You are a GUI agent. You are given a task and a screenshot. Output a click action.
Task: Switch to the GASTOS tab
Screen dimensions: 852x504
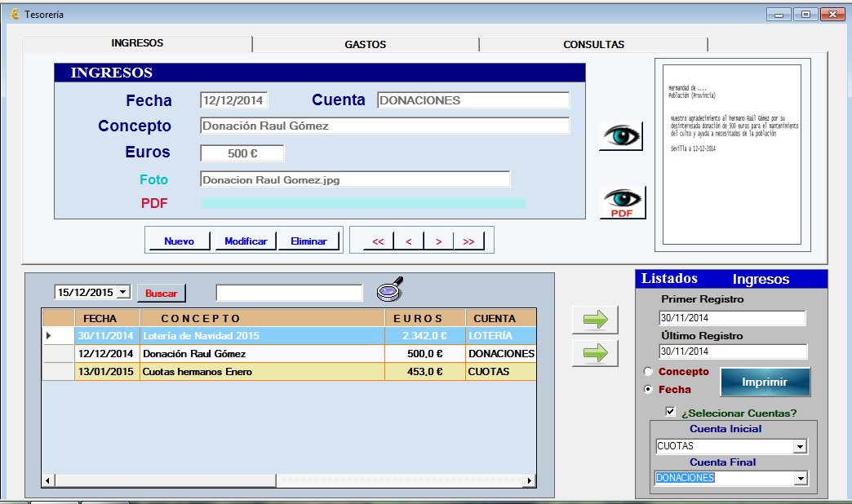coord(365,45)
